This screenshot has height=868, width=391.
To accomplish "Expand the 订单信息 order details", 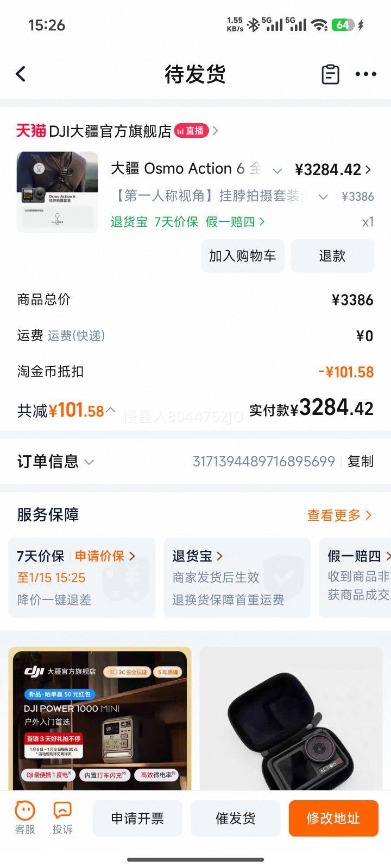I will (90, 462).
